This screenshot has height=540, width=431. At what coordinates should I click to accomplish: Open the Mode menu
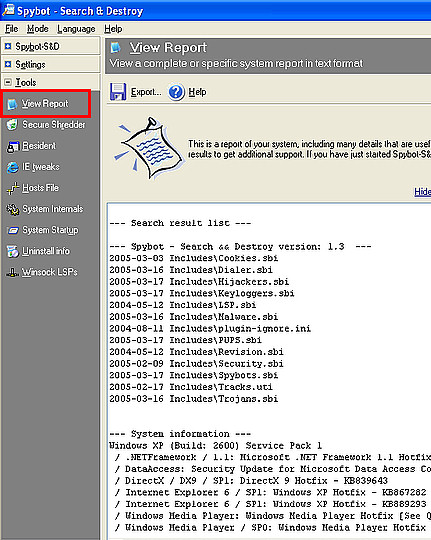38,29
